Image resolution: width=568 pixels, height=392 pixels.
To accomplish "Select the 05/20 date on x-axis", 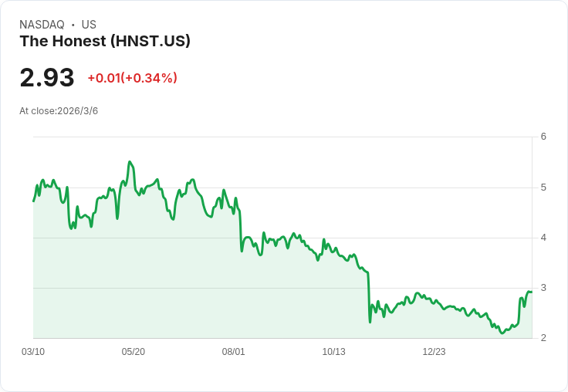I will [134, 351].
